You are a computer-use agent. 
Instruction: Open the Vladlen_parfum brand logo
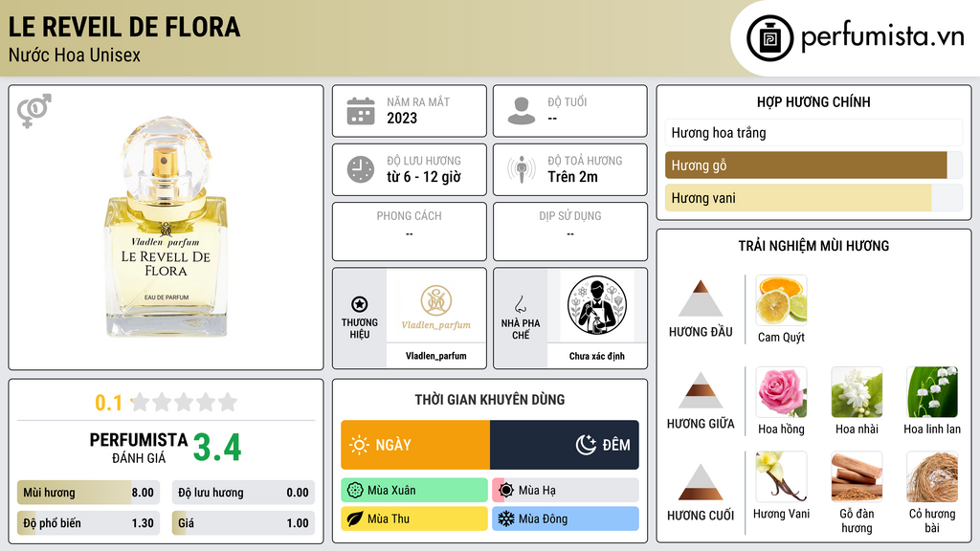pos(436,306)
